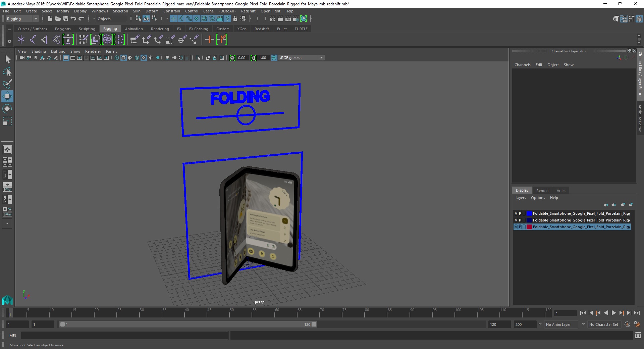
Task: Play forwards on the timeline
Action: pos(613,313)
